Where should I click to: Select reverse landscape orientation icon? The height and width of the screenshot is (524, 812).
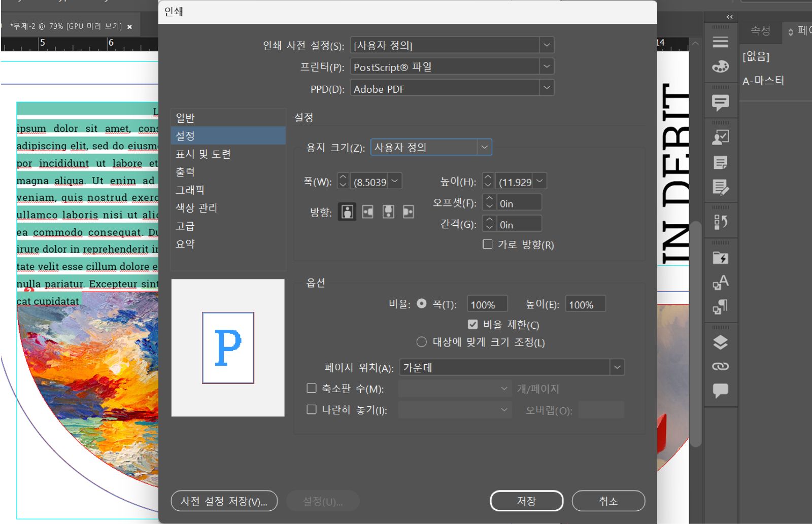coord(409,212)
